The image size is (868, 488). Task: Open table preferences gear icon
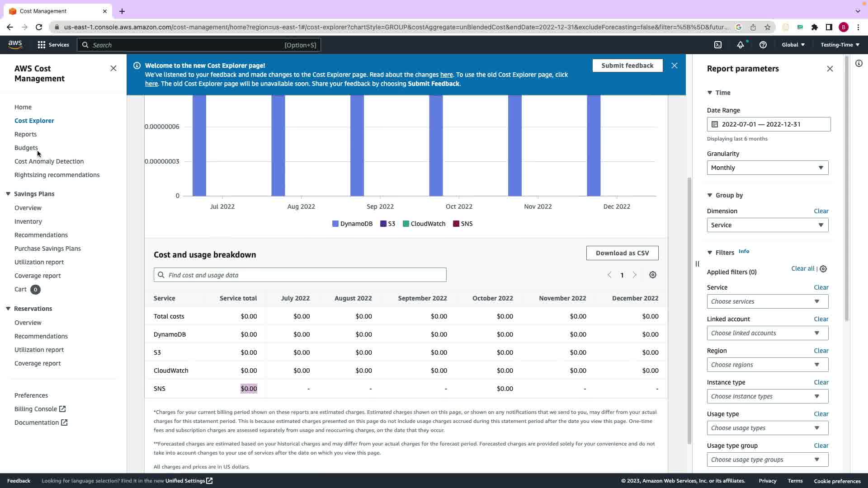click(653, 275)
